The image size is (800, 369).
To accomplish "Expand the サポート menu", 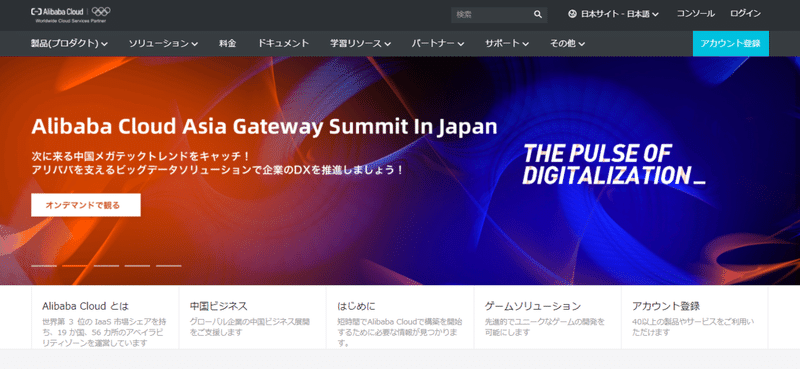I will coord(507,44).
